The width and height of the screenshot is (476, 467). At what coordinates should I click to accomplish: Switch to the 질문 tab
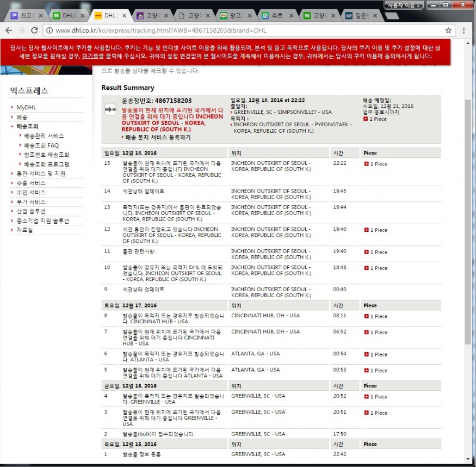[x=361, y=15]
